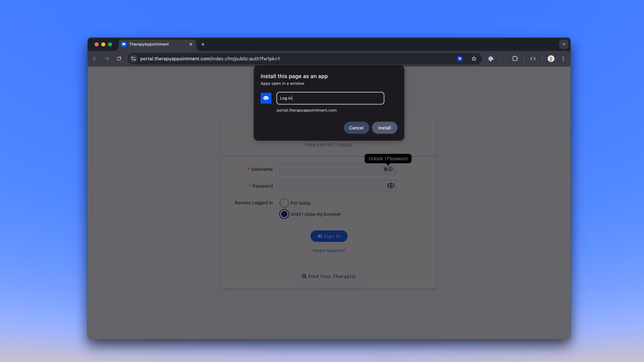Click the install app icon in address bar
The width and height of the screenshot is (644, 362).
click(460, 59)
